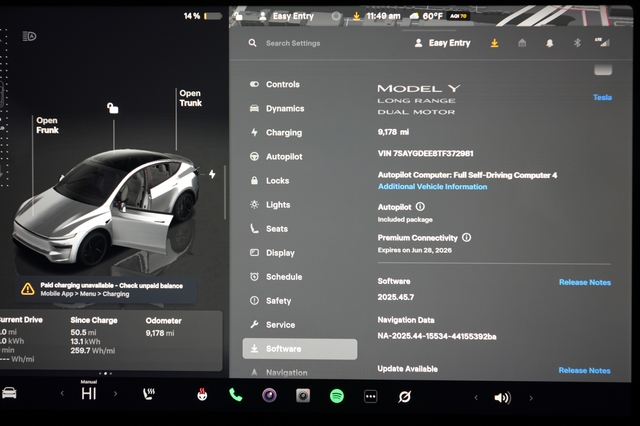The height and width of the screenshot is (426, 640).
Task: Tap Open Frunk on car view
Action: coord(47,125)
